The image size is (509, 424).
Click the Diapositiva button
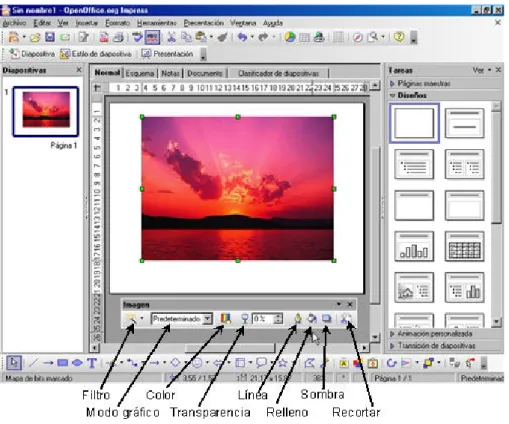click(32, 54)
